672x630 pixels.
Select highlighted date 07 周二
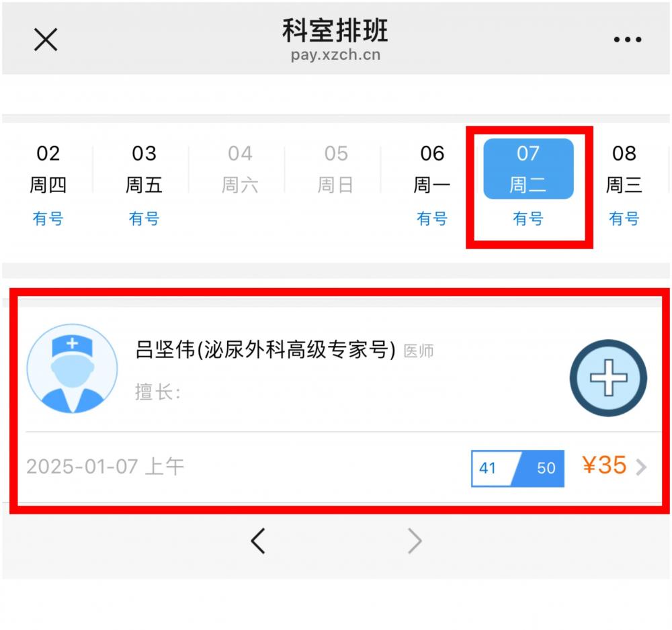tap(528, 169)
